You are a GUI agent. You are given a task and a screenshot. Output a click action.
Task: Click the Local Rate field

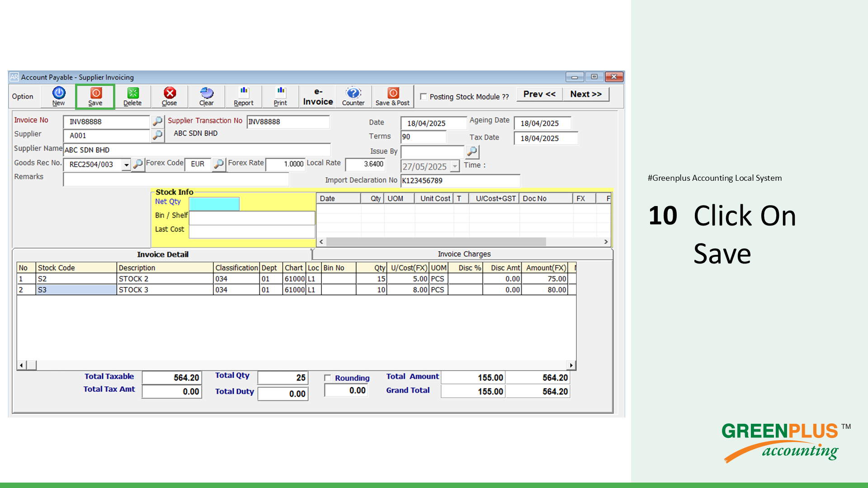click(365, 164)
